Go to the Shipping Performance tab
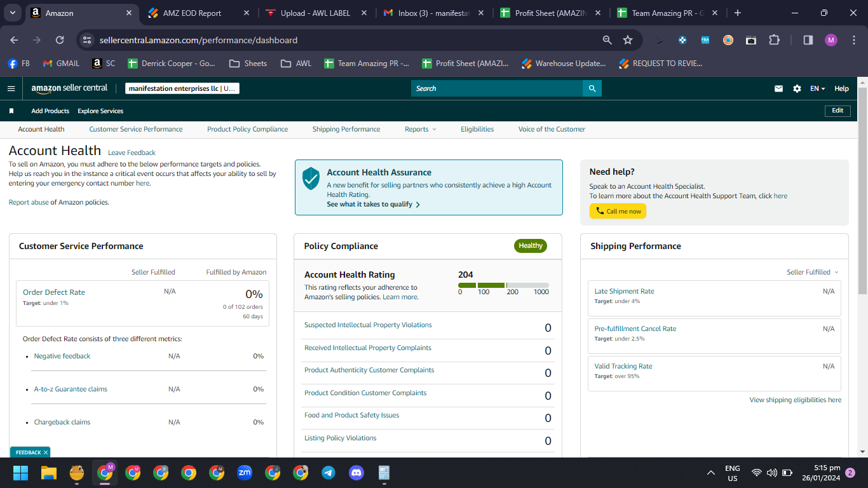Screen dimensions: 868x488 [346, 129]
